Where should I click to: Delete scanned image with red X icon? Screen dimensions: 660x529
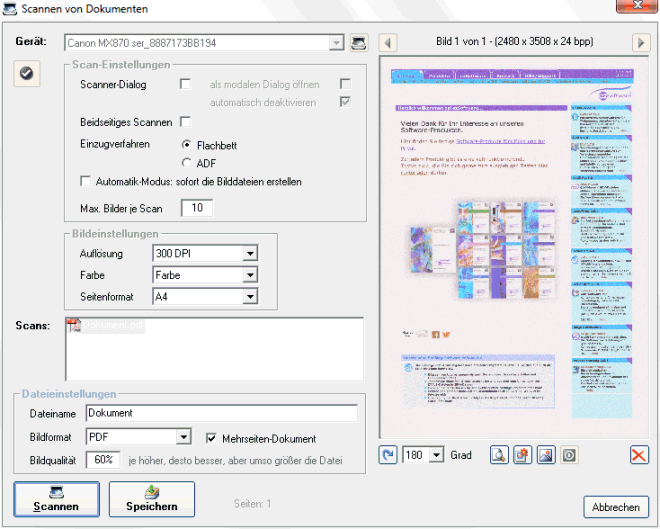click(x=640, y=455)
